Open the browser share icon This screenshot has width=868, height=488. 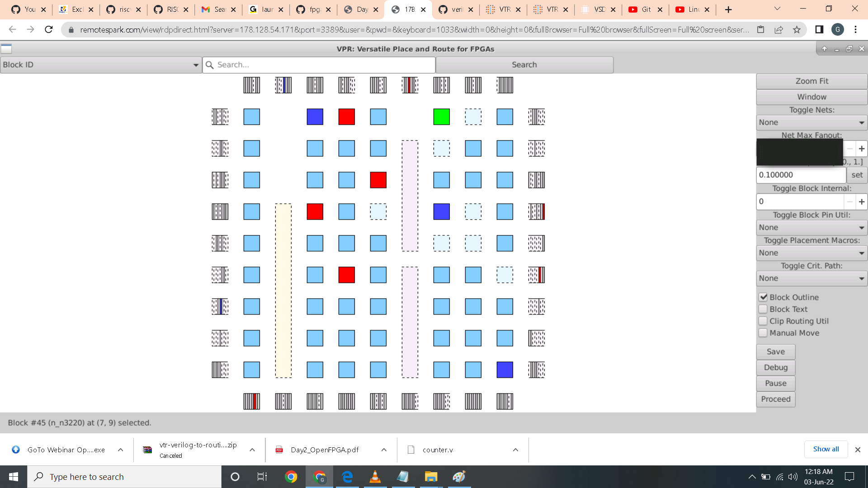[778, 30]
